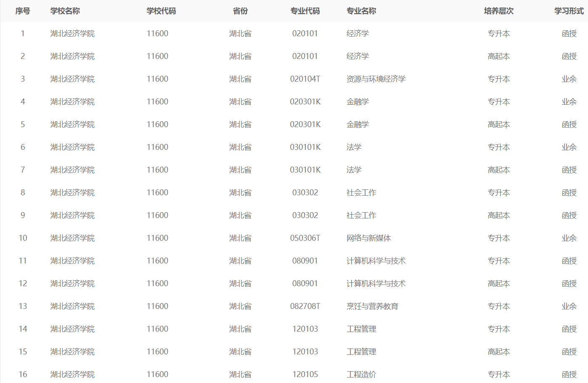Image resolution: width=588 pixels, height=383 pixels.
Task: Select 网络与新媒体 major name
Action: click(x=369, y=238)
